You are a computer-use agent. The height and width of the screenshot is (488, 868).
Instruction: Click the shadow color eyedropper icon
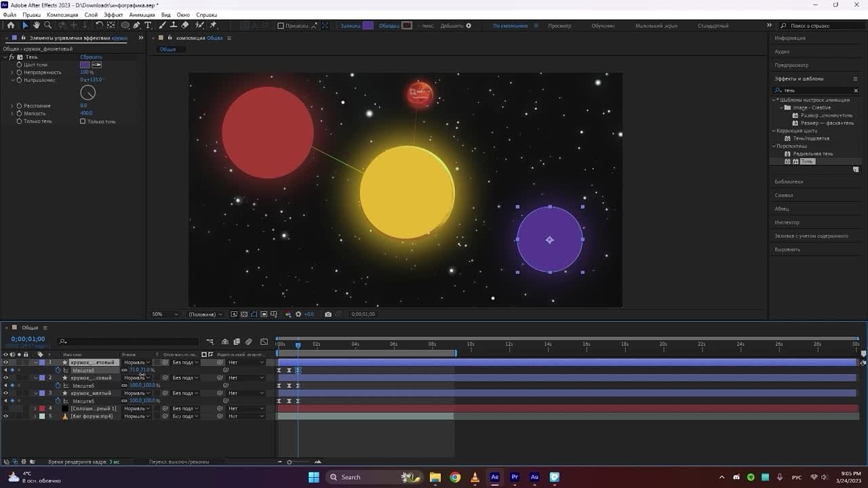point(96,65)
